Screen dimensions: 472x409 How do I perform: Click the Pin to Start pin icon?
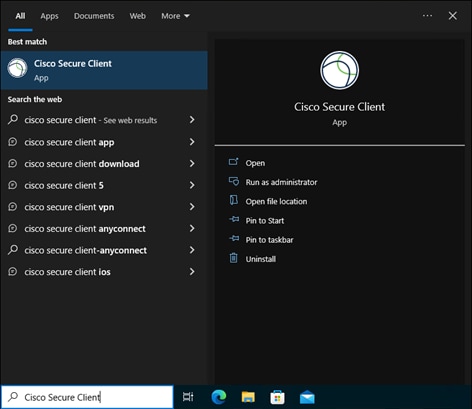pos(234,219)
